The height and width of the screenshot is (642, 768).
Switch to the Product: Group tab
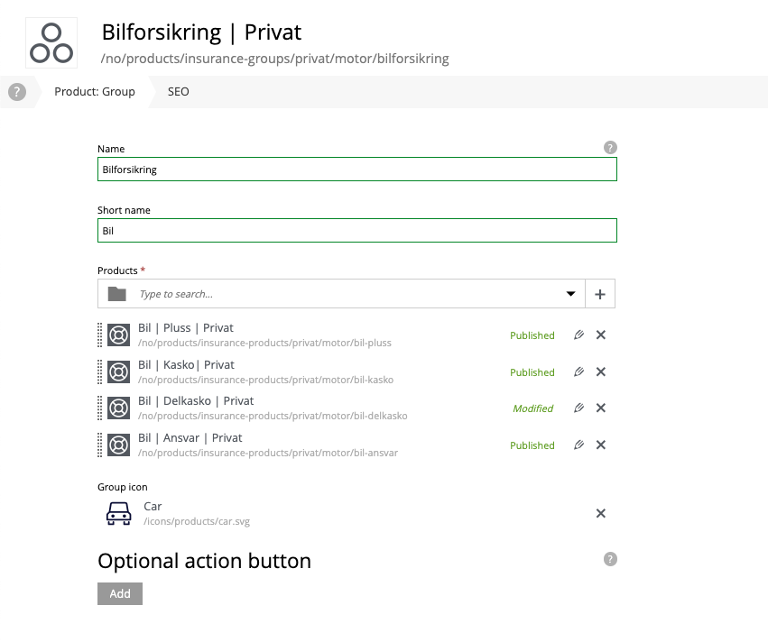pyautogui.click(x=95, y=92)
